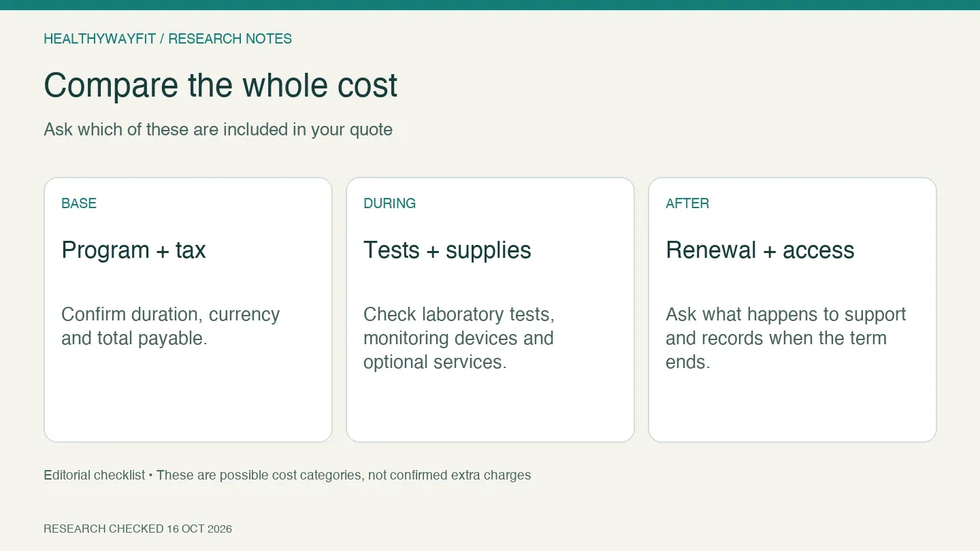Click the AFTER card label

point(687,203)
